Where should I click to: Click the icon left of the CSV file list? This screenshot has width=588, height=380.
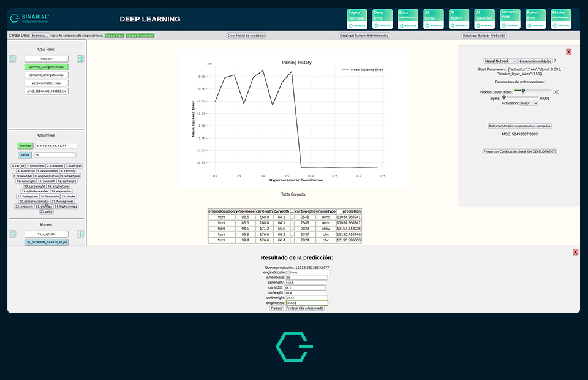(x=12, y=59)
